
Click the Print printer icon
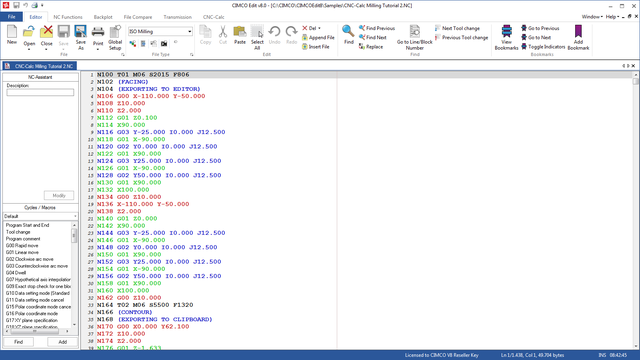(x=98, y=32)
